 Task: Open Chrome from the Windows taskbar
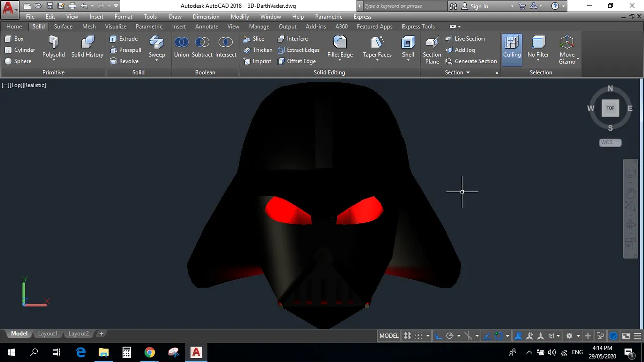[x=150, y=352]
